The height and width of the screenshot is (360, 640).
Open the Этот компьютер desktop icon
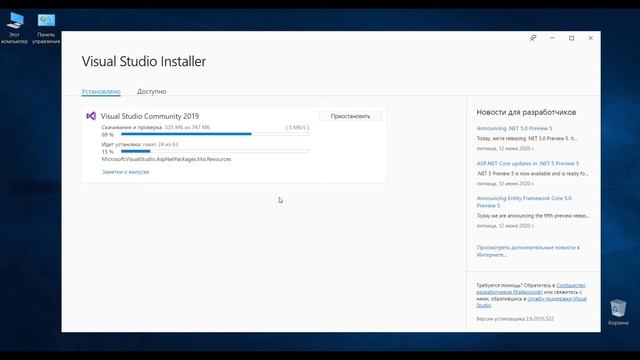[x=14, y=27]
